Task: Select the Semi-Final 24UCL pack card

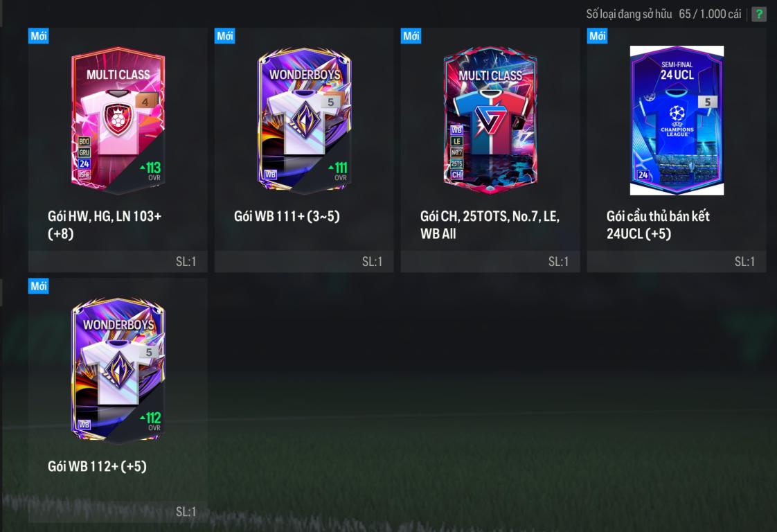Action: [677, 120]
